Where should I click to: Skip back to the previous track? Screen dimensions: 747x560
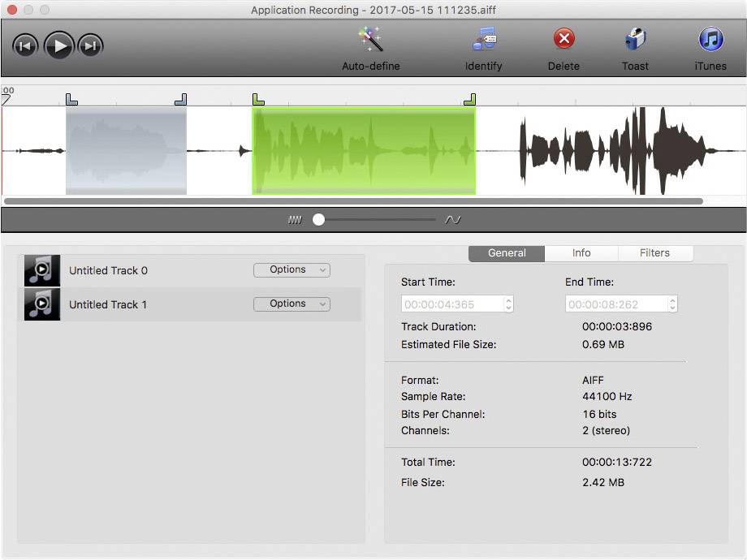point(25,46)
